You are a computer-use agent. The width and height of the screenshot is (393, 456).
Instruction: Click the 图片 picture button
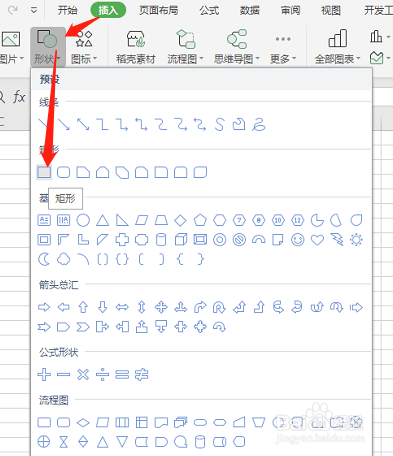pyautogui.click(x=11, y=47)
